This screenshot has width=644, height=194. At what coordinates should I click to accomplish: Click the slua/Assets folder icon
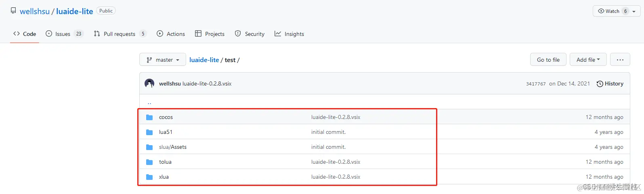[x=149, y=147]
